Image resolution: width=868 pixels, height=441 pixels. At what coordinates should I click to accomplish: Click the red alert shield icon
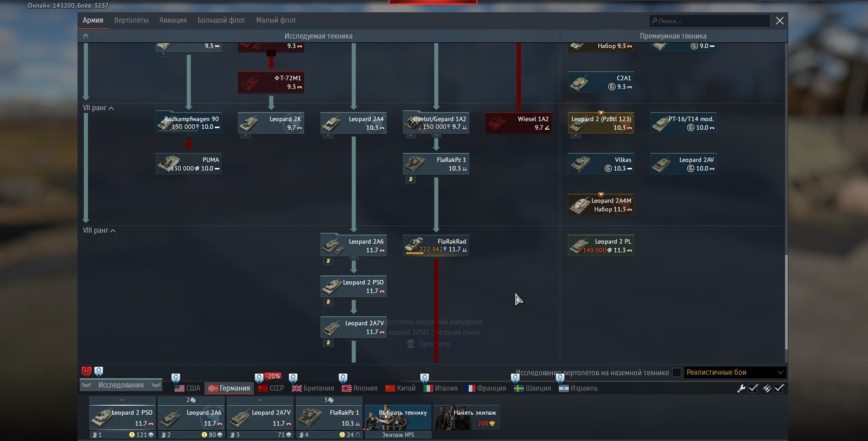[86, 371]
